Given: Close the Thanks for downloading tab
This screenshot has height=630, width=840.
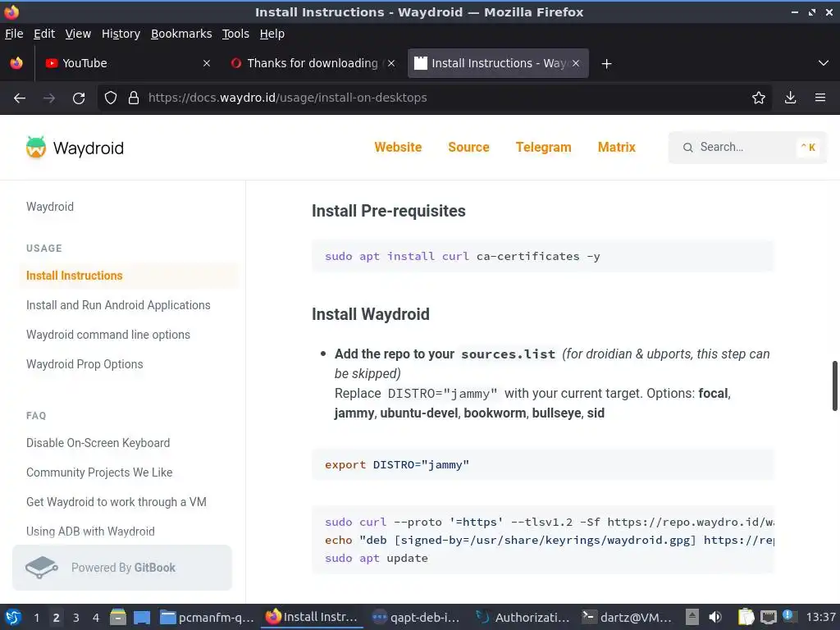Looking at the screenshot, I should tap(391, 63).
